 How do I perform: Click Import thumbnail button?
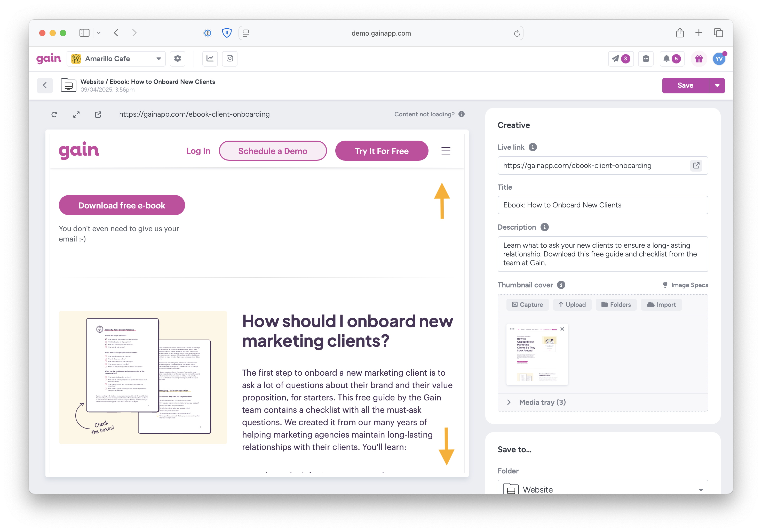click(x=661, y=304)
